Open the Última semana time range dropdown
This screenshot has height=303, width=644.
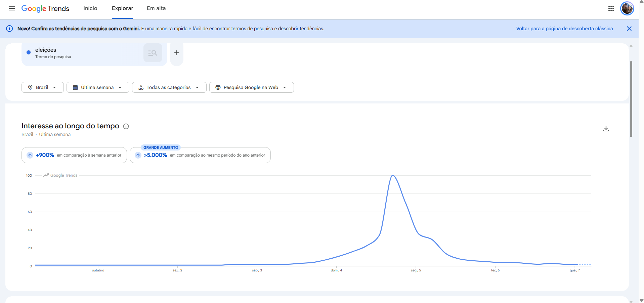pos(98,87)
